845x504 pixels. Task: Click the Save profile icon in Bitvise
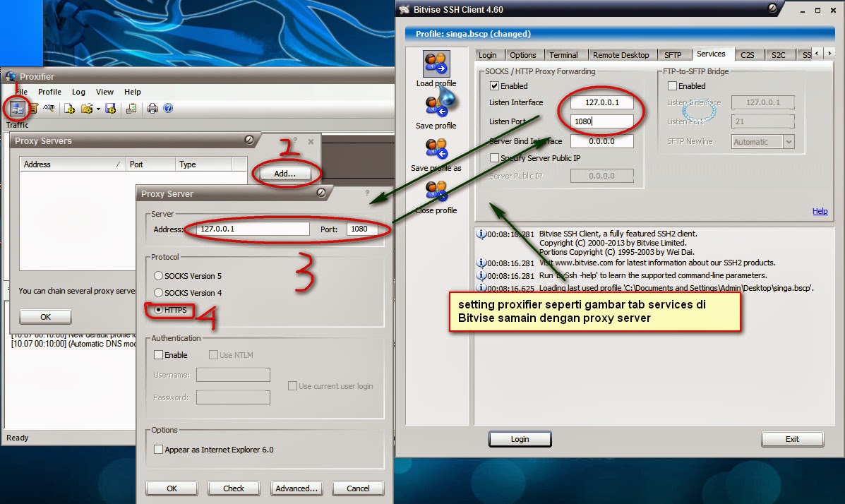point(436,106)
